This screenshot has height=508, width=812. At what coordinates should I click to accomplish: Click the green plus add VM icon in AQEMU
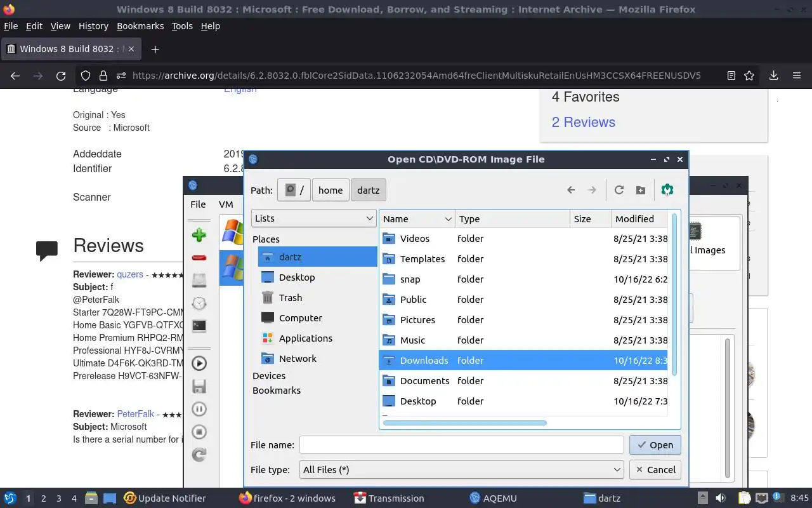coord(199,235)
